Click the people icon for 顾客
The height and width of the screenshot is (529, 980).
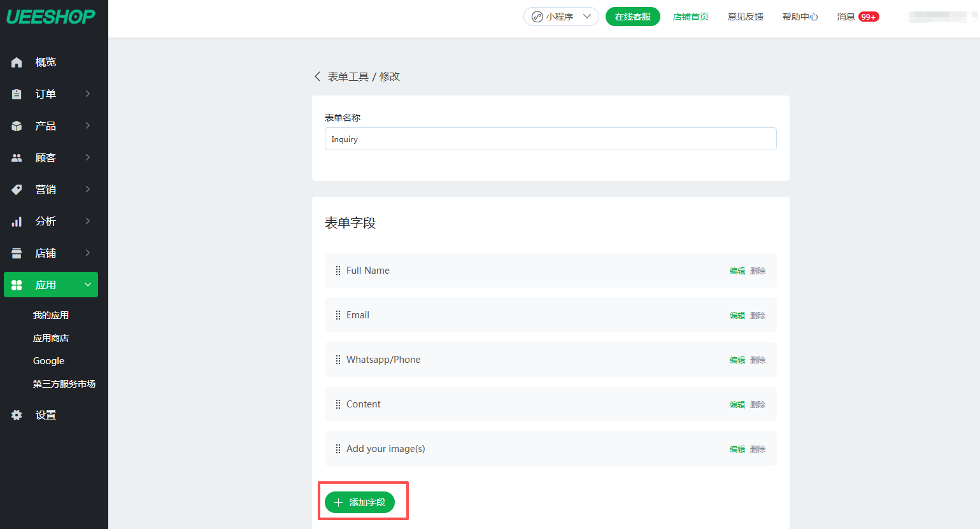pos(17,158)
